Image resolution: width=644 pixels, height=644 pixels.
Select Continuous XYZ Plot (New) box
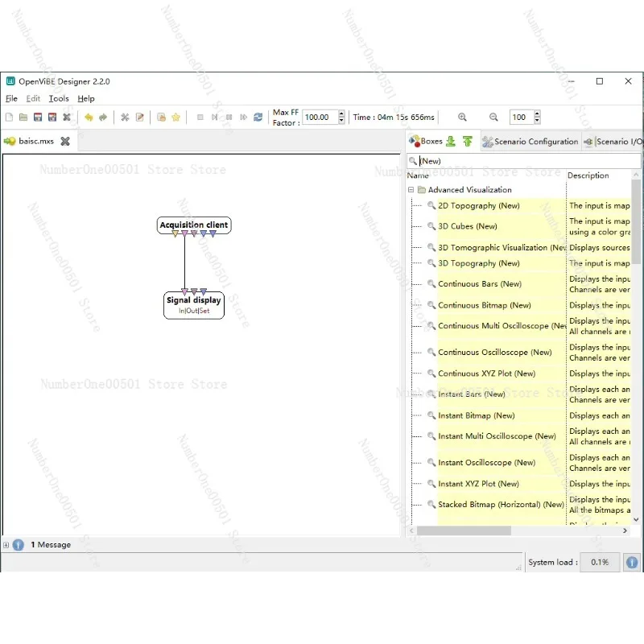tap(487, 374)
